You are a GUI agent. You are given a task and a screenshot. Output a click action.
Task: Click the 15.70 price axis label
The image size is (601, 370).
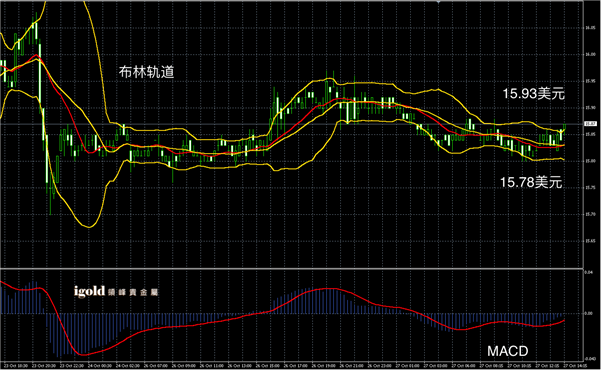coord(590,214)
